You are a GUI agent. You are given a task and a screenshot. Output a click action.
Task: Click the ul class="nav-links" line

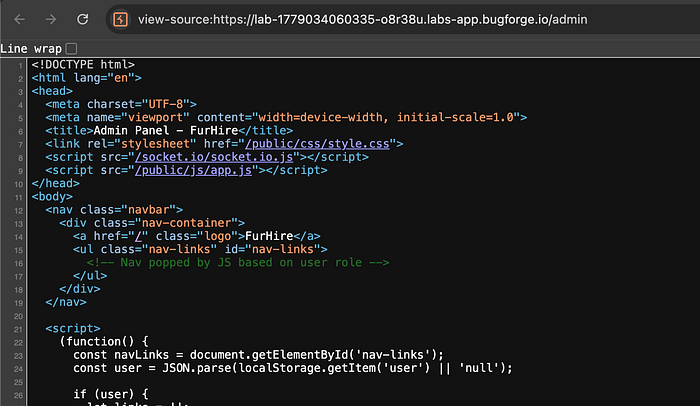tap(200, 249)
